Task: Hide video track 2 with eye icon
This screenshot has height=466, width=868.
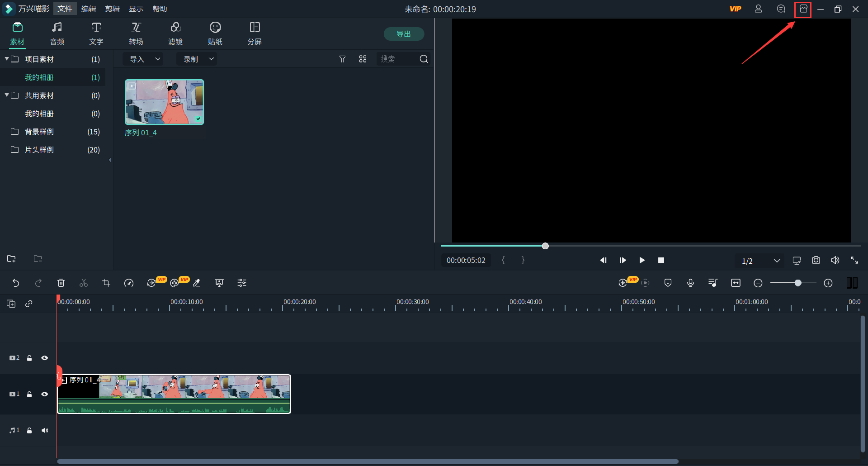Action: pyautogui.click(x=44, y=358)
